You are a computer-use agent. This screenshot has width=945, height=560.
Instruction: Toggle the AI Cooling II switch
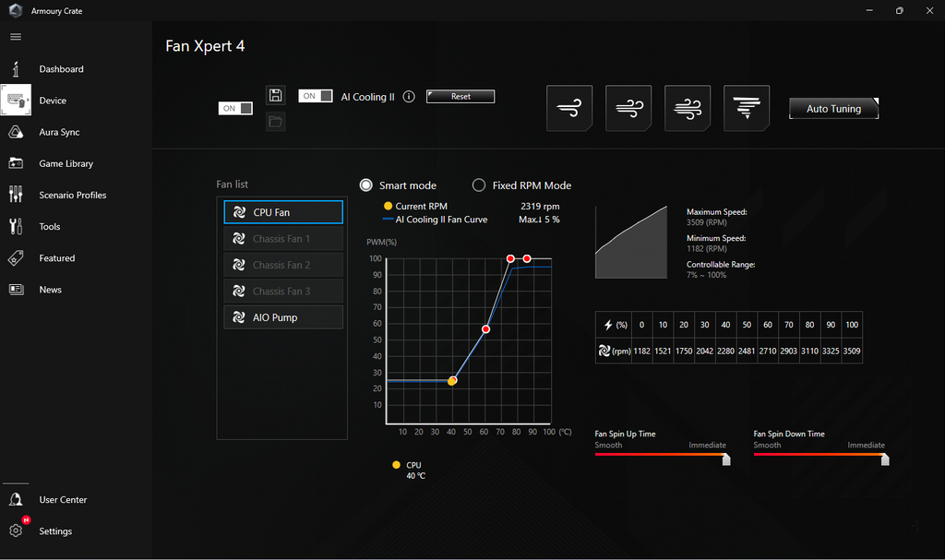point(316,96)
